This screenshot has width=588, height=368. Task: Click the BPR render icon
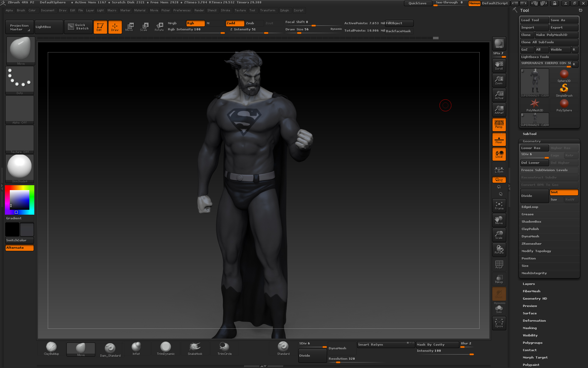tap(499, 44)
